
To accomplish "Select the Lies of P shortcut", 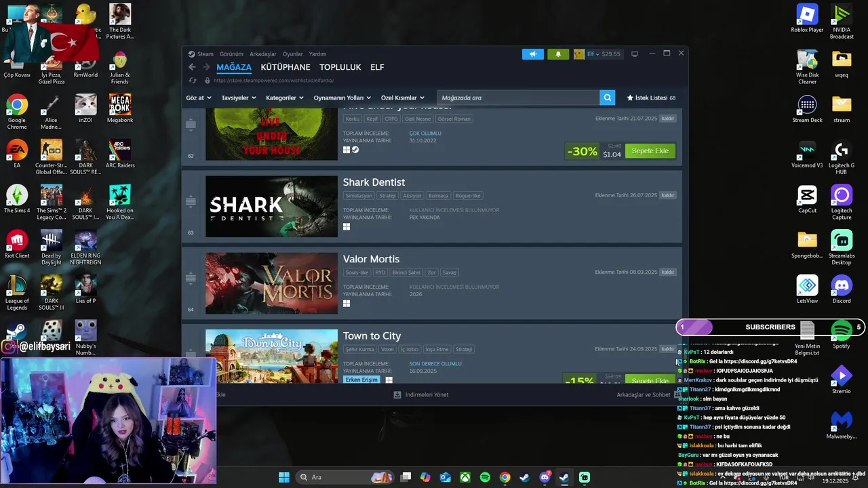I will click(x=85, y=289).
